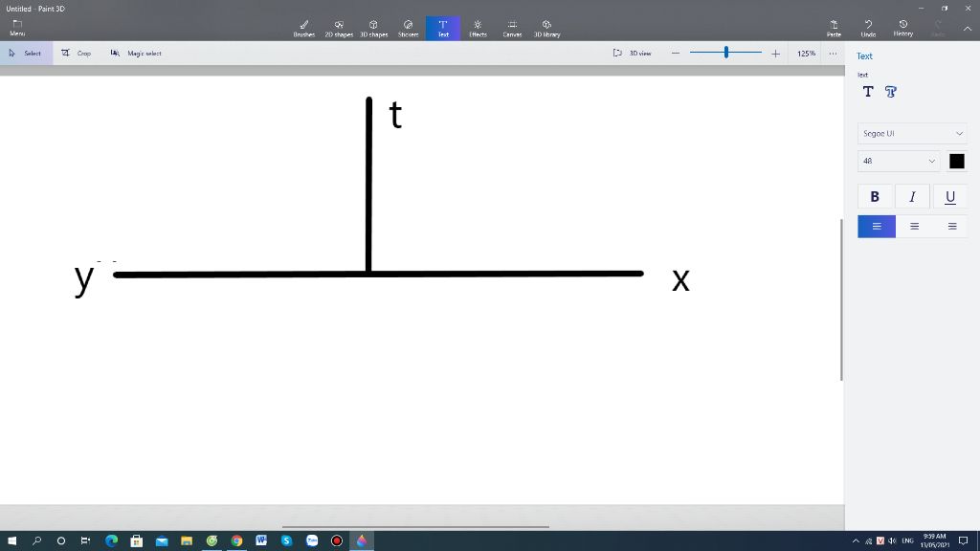Adjust the zoom slider handle
980x551 pixels.
[x=726, y=53]
